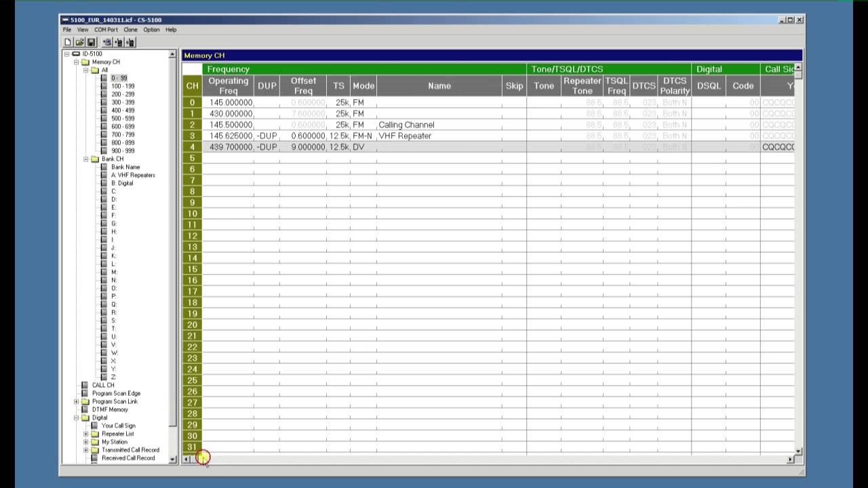The height and width of the screenshot is (488, 868).
Task: Expand the Program Scan Link node
Action: click(77, 401)
